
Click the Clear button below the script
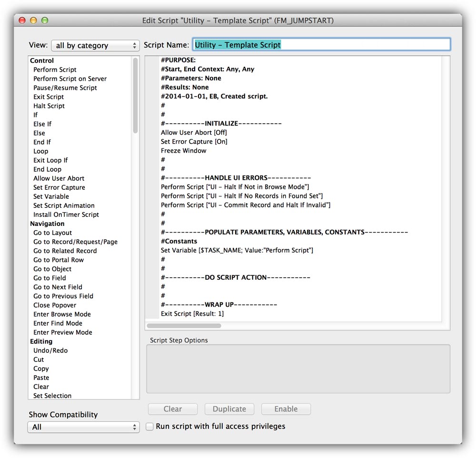click(173, 409)
